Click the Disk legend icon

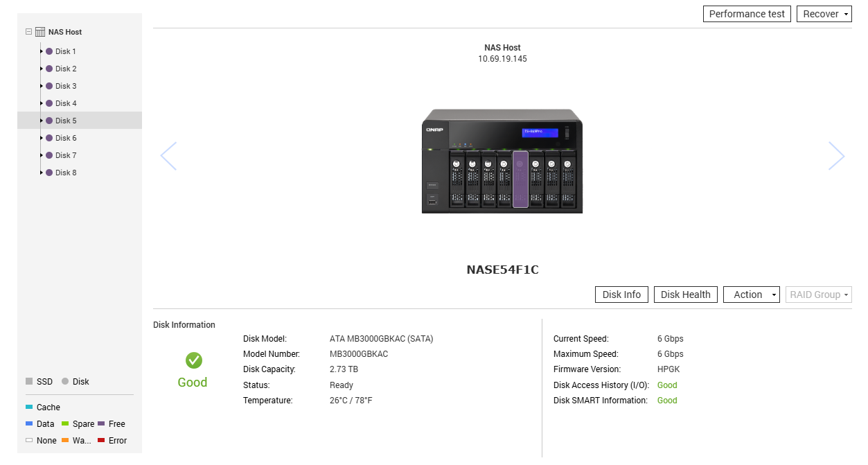65,381
